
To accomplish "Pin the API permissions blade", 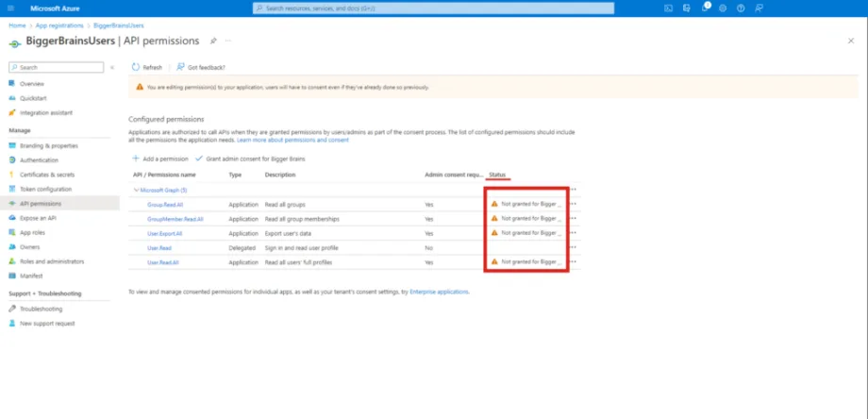I will 213,41.
